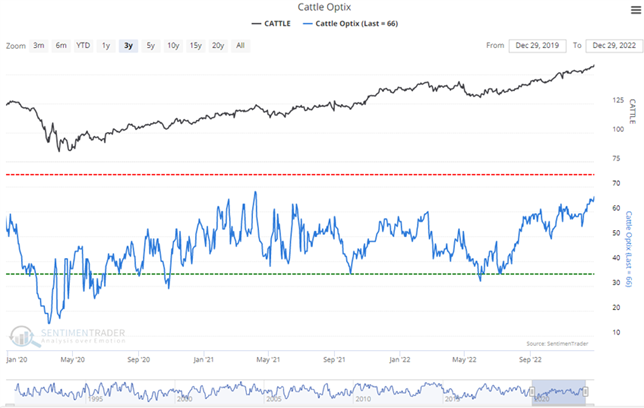Screen dimensions: 644x408
Task: Select the 3m zoom range
Action: pos(38,46)
